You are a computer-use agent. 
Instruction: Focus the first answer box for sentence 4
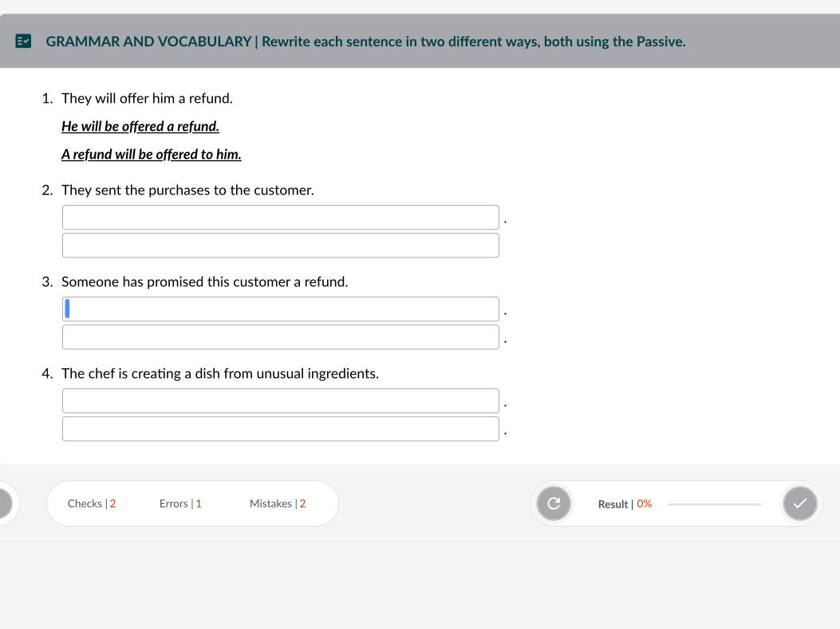[280, 401]
